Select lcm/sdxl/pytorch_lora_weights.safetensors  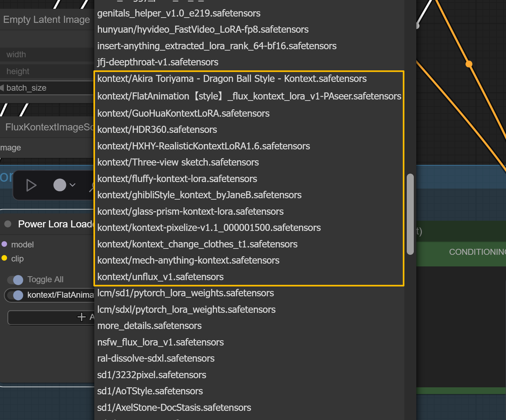click(x=249, y=310)
